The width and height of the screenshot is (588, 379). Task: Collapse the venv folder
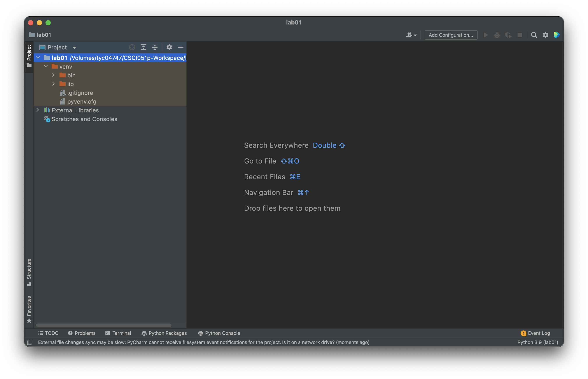click(x=46, y=66)
